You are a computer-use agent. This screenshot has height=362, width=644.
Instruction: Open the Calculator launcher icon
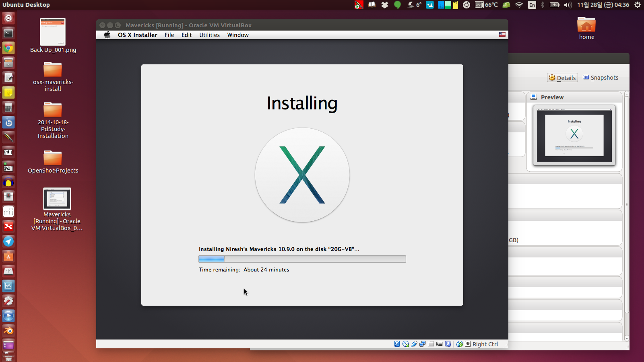tap(8, 108)
